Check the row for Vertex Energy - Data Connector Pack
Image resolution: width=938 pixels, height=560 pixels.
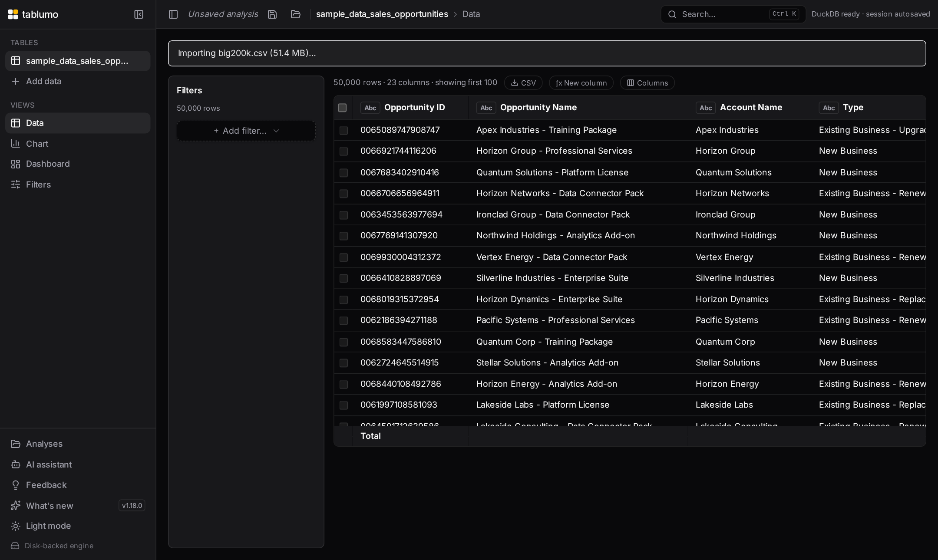click(343, 257)
